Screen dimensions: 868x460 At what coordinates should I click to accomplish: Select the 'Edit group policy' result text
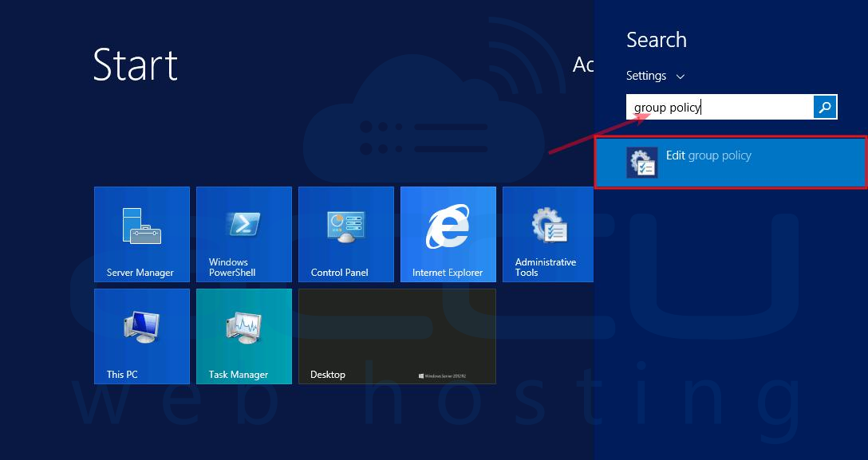click(708, 155)
